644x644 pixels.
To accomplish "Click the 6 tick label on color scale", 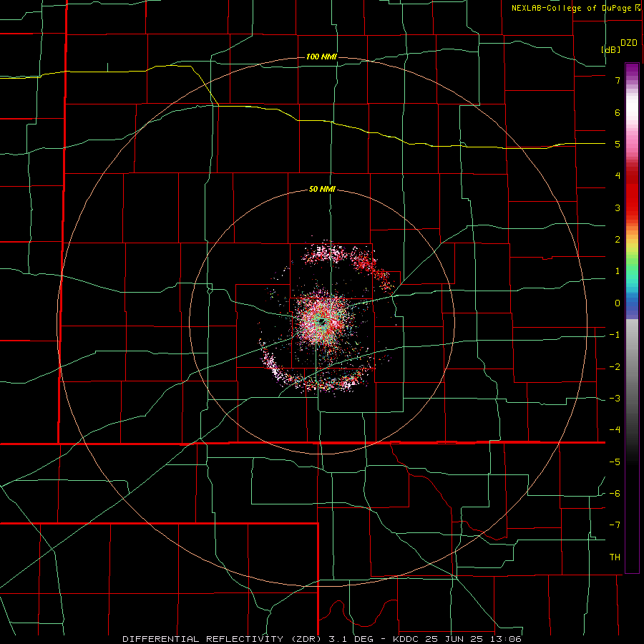I will coord(618,112).
